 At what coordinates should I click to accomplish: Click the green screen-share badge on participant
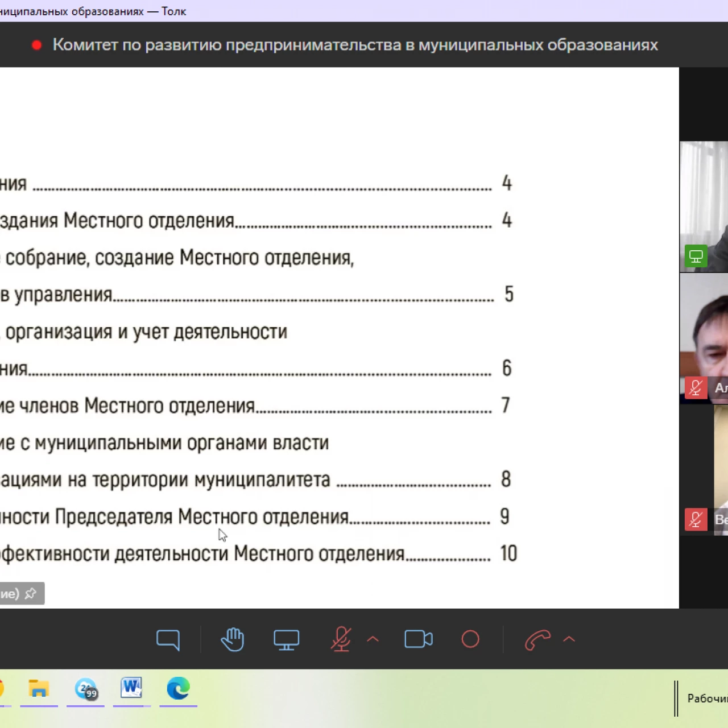696,257
